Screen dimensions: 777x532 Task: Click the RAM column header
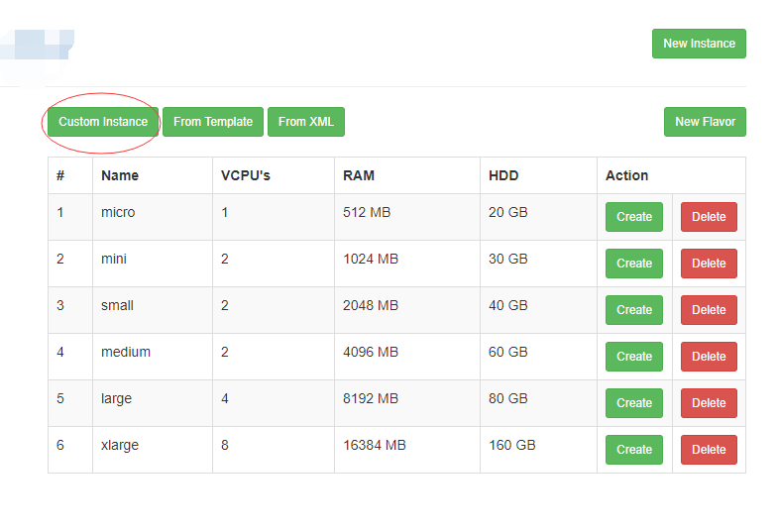[359, 176]
